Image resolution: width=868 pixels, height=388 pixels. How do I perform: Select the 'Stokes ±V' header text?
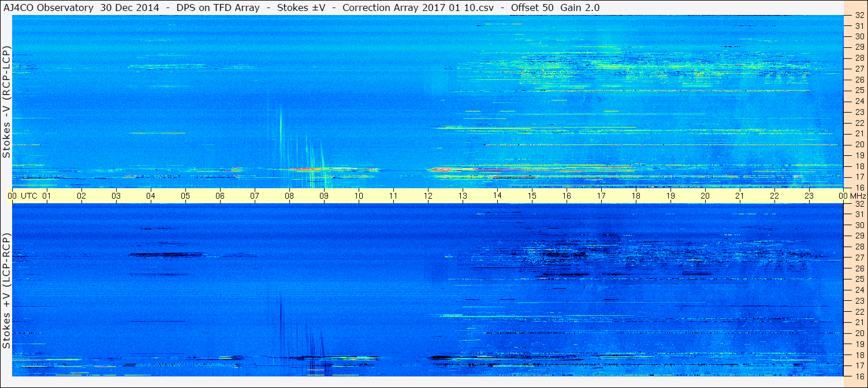301,8
